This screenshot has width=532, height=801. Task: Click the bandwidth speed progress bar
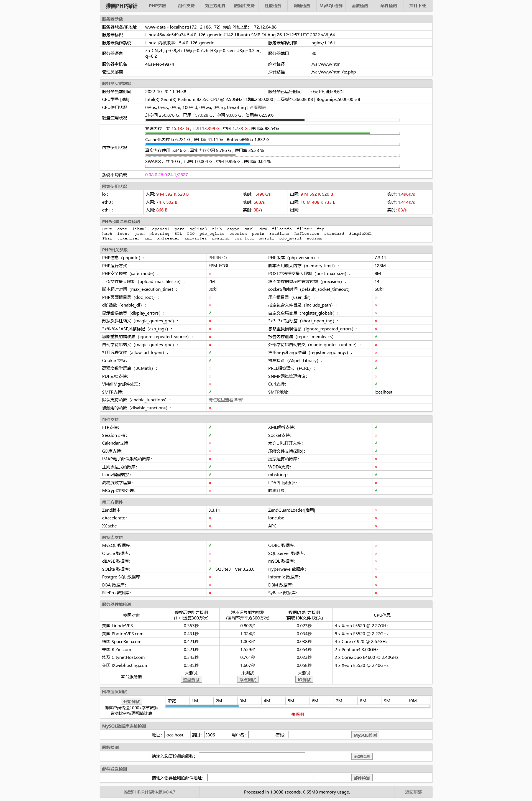[x=297, y=706]
